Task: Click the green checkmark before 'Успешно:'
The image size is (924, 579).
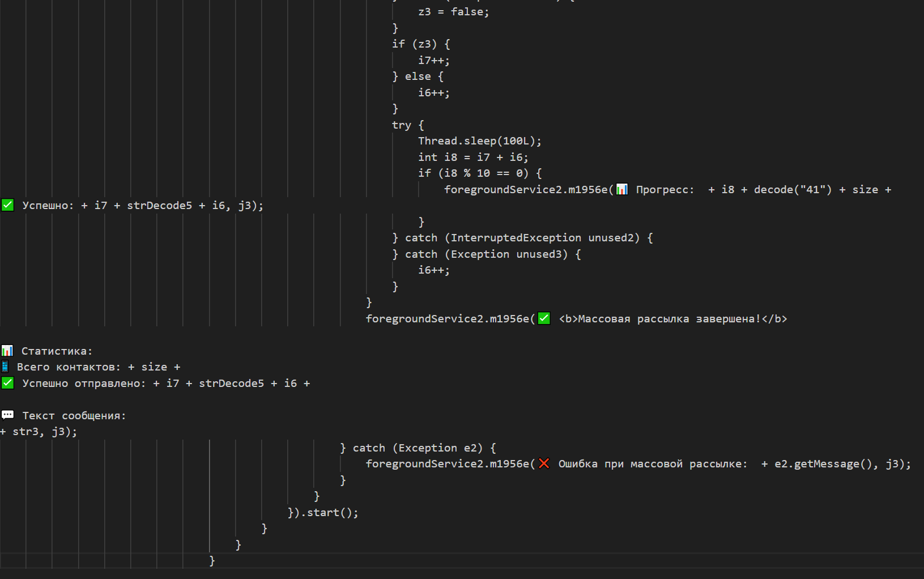Action: click(8, 205)
